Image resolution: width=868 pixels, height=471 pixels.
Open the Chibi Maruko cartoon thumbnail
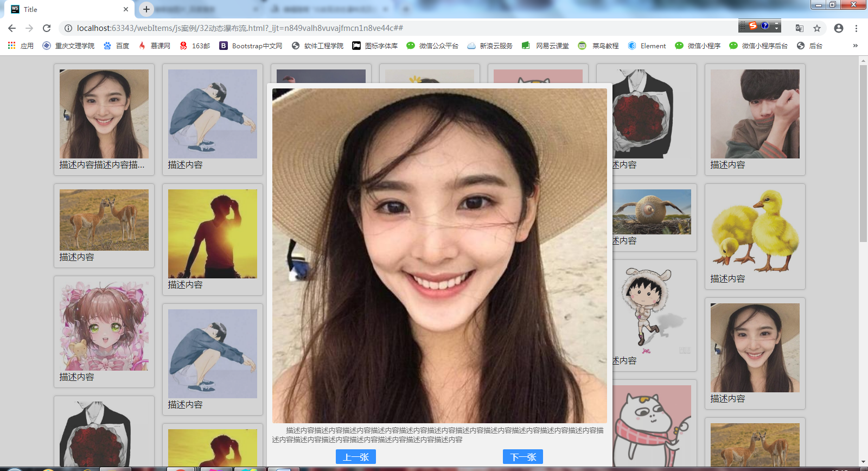click(652, 310)
